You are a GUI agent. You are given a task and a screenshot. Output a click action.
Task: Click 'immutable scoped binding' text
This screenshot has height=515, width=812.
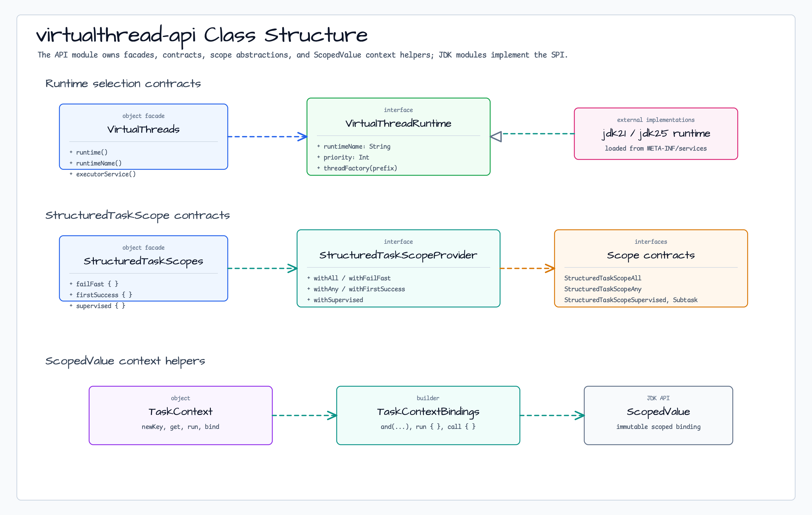(658, 427)
